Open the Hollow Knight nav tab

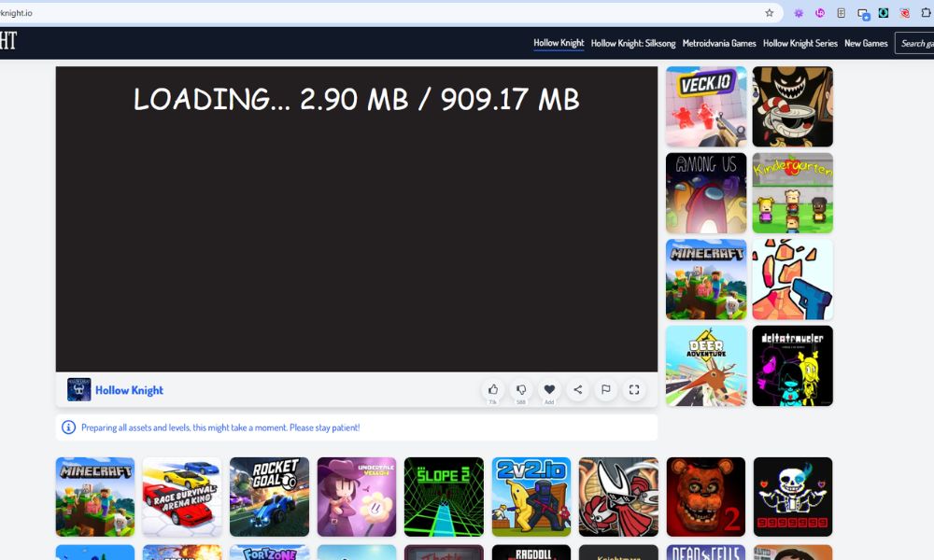coord(559,43)
